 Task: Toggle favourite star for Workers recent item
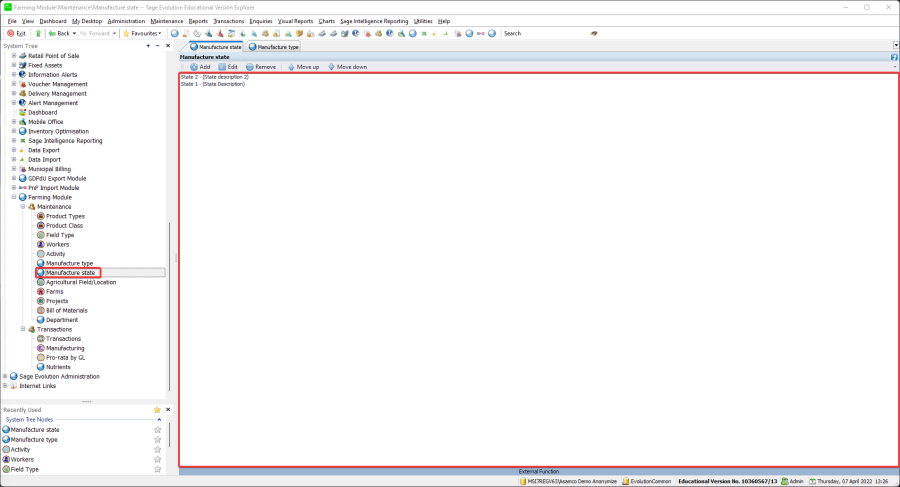(x=157, y=459)
